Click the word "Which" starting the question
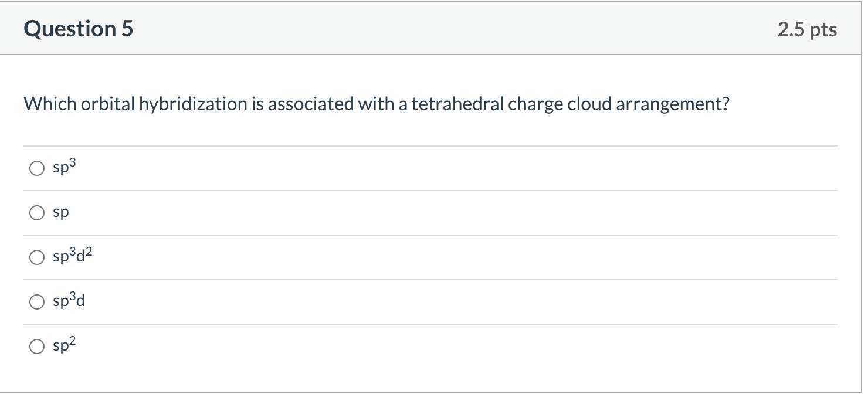This screenshot has width=868, height=394. (50, 104)
